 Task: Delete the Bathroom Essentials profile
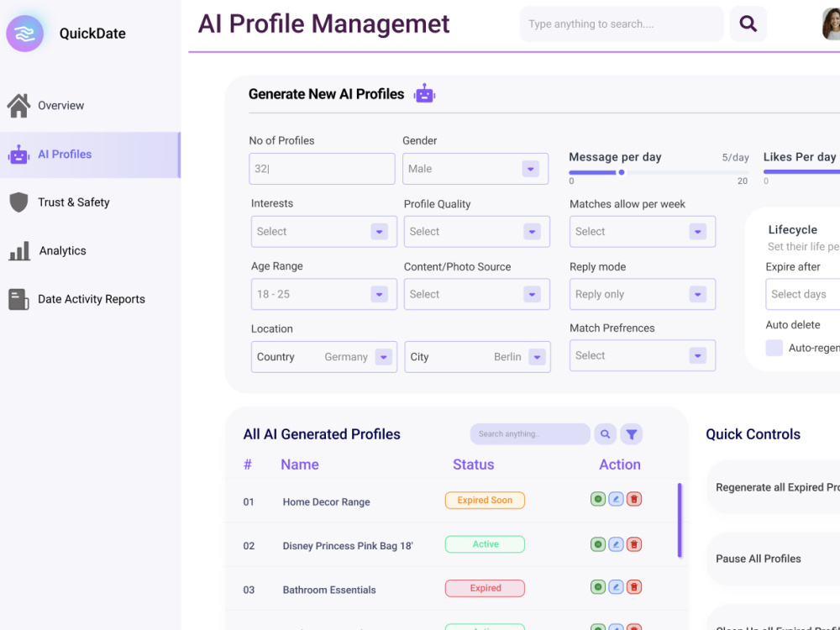pos(634,587)
